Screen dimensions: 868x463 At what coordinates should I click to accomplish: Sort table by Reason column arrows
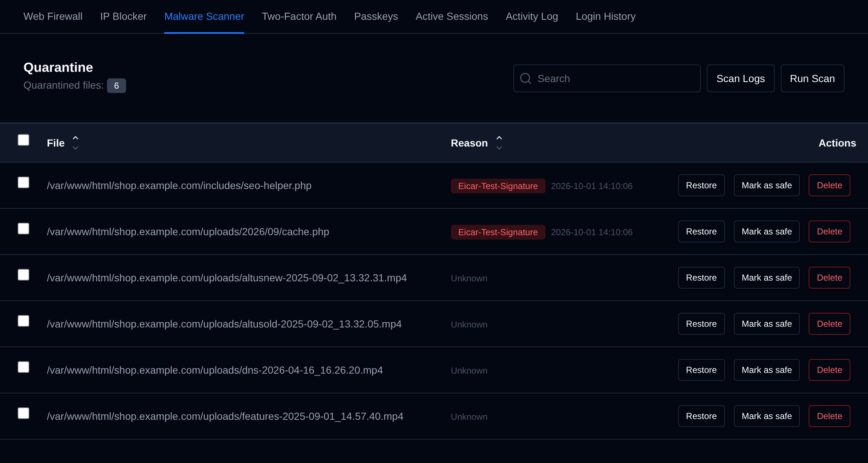pyautogui.click(x=499, y=143)
